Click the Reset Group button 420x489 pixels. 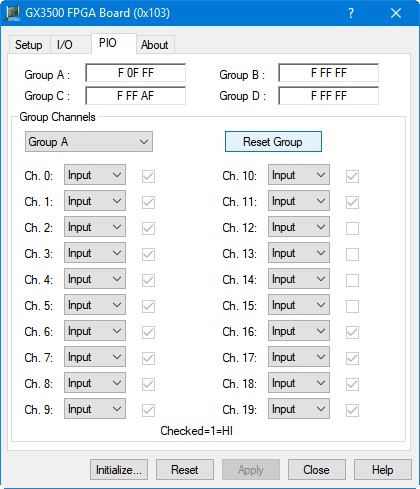tap(273, 142)
